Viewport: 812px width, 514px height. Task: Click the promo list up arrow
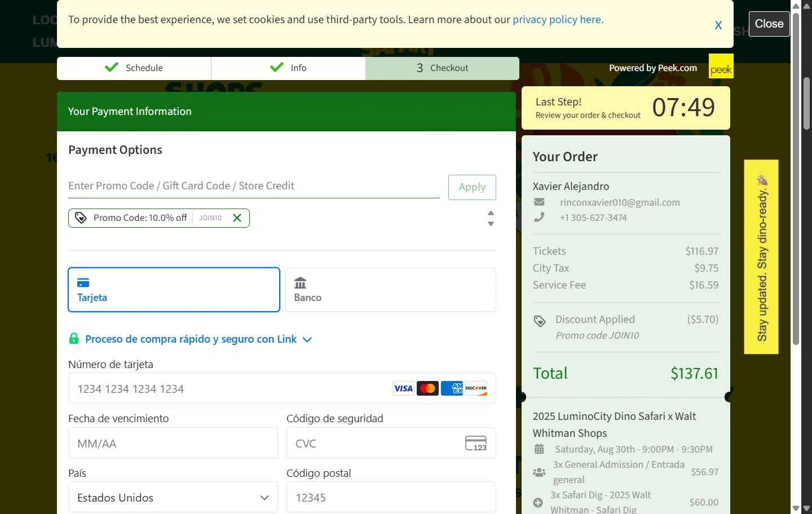pyautogui.click(x=491, y=213)
